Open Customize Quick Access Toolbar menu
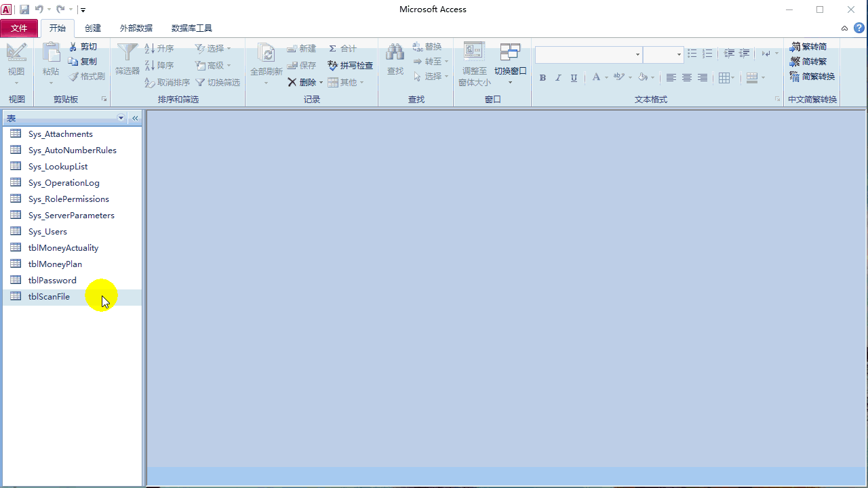This screenshot has height=488, width=868. 83,9
